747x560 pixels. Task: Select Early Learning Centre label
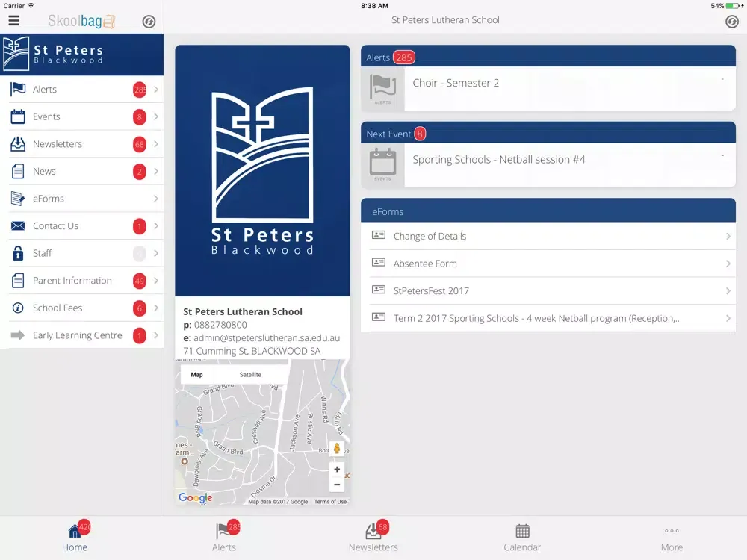coord(78,335)
